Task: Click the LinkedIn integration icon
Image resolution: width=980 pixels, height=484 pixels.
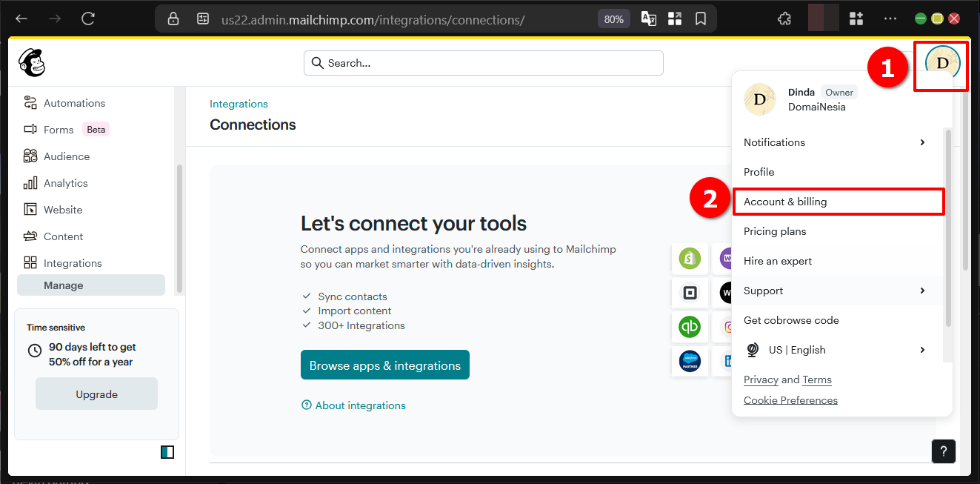Action: (729, 361)
